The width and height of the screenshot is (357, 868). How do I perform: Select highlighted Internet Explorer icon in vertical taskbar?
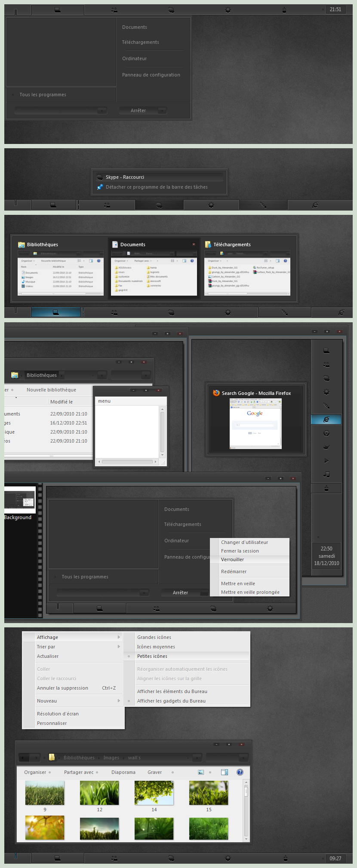coord(326,419)
